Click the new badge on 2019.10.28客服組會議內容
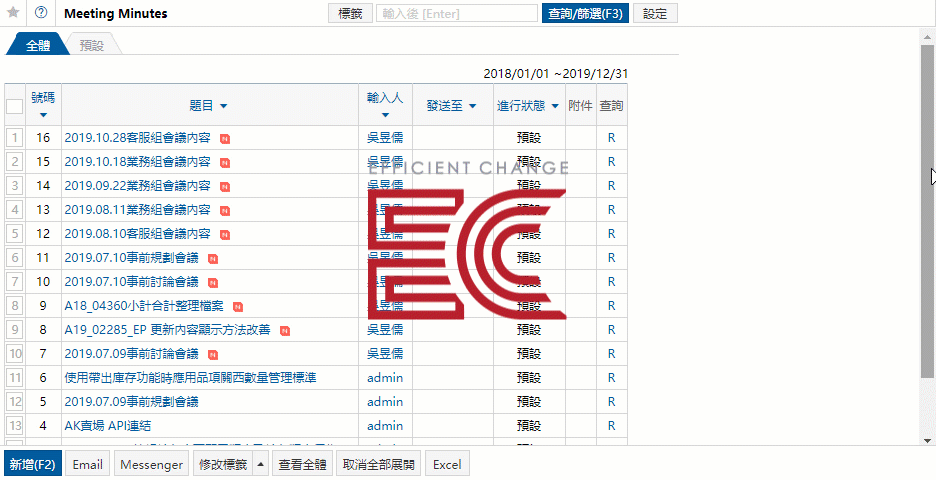Image resolution: width=936 pixels, height=480 pixels. click(225, 139)
